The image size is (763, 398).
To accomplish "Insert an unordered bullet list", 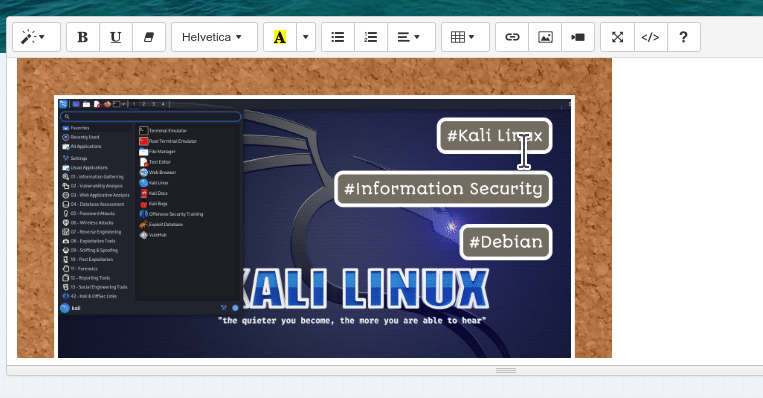I will [338, 37].
